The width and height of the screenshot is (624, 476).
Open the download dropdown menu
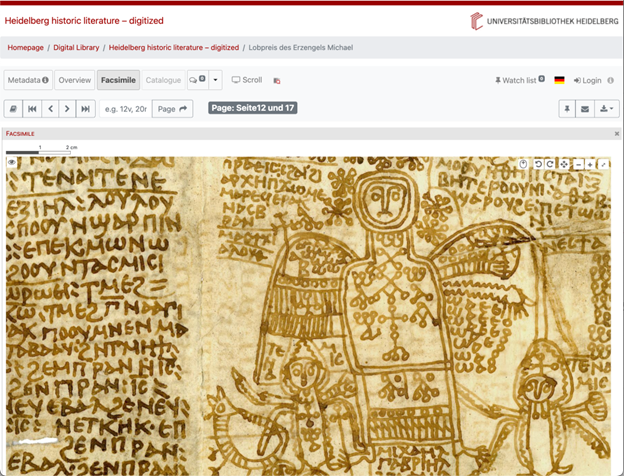[607, 109]
